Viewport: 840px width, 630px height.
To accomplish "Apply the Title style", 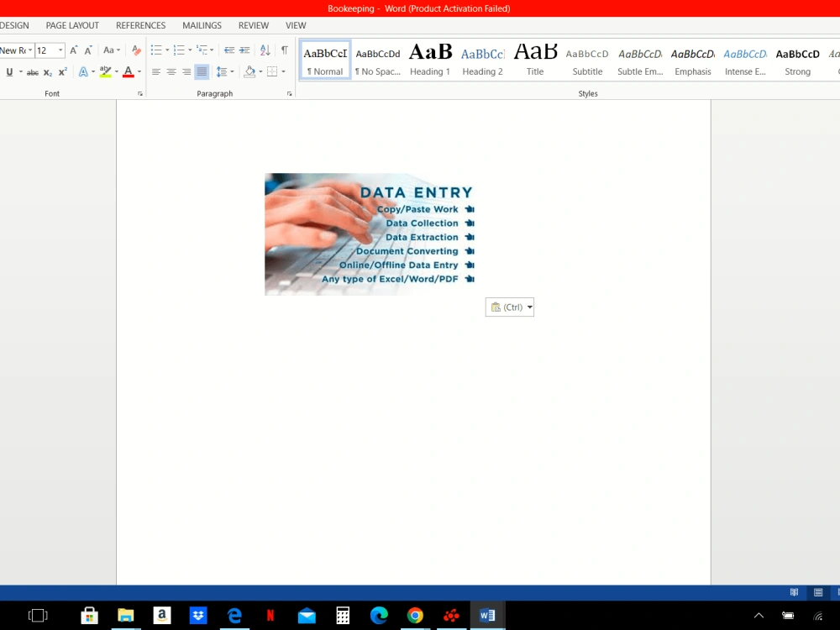I will pos(535,60).
